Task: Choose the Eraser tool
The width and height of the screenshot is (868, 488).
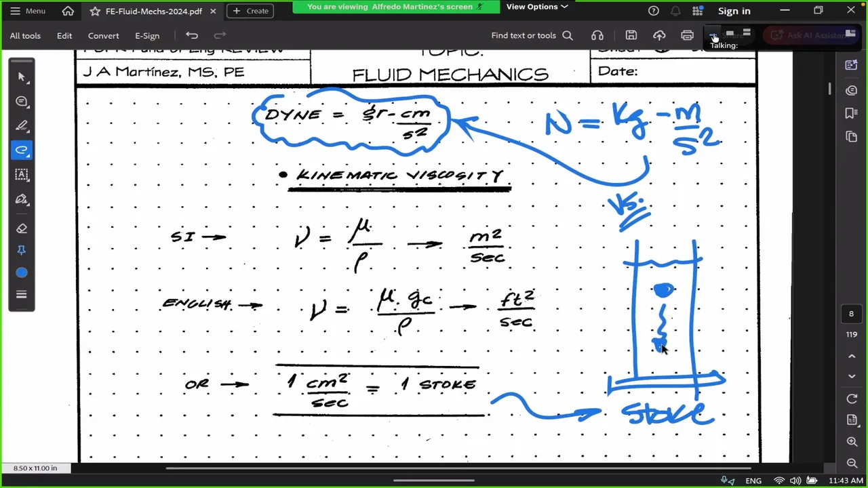Action: click(x=22, y=228)
